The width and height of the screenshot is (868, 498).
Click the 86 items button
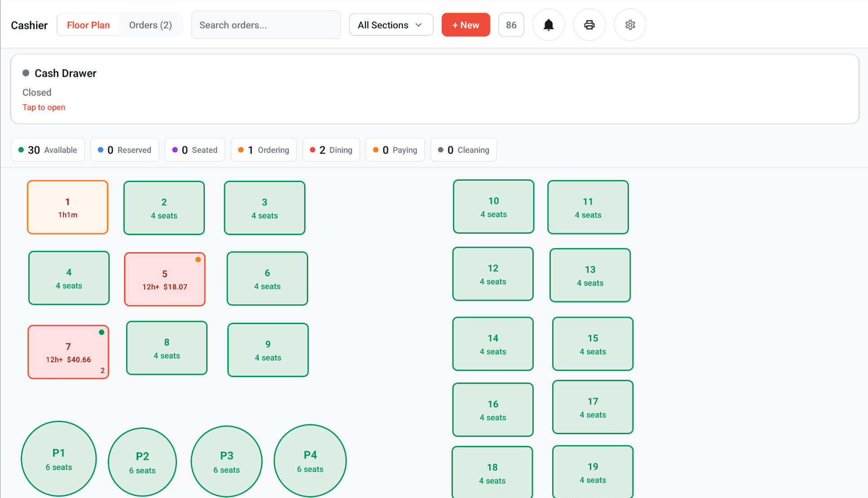(511, 25)
